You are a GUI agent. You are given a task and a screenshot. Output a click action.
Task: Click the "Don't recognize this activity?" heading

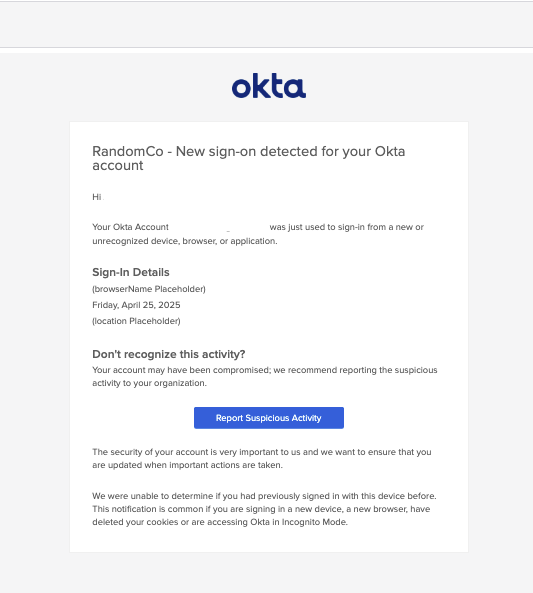pyautogui.click(x=169, y=354)
